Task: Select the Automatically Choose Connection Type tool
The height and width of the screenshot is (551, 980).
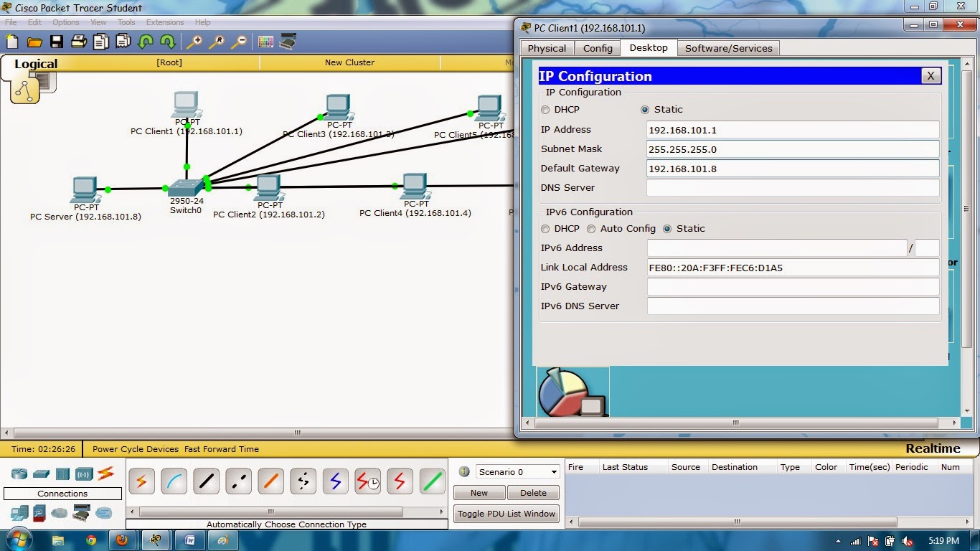Action: [x=141, y=481]
